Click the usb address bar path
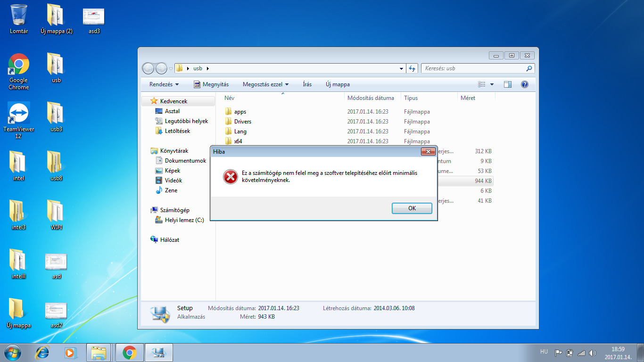This screenshot has height=362, width=644. coord(198,68)
